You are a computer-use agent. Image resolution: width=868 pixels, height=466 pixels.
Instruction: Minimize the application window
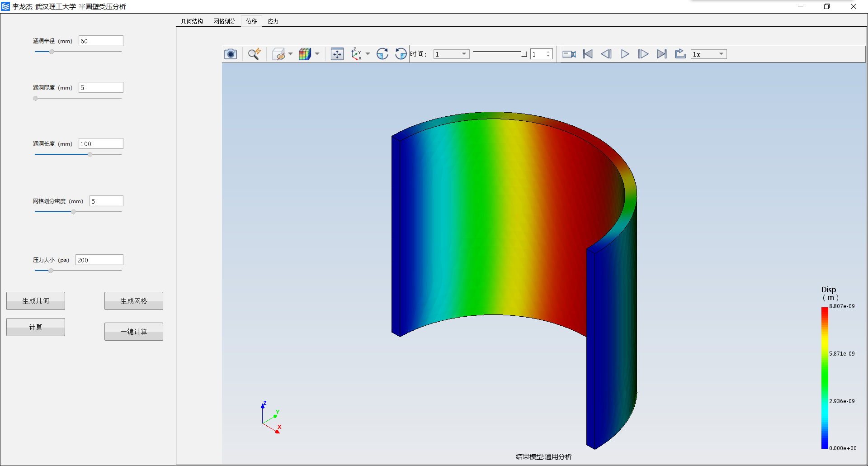pos(801,6)
